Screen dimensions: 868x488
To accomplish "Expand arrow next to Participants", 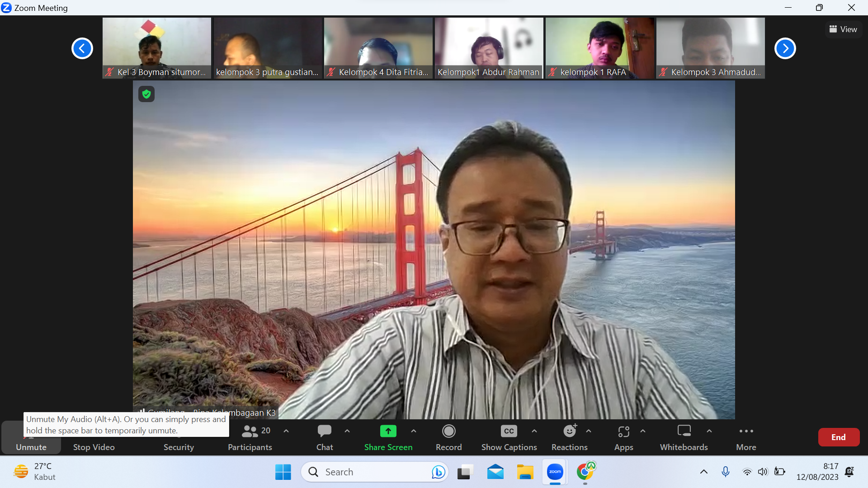I will 286,431.
